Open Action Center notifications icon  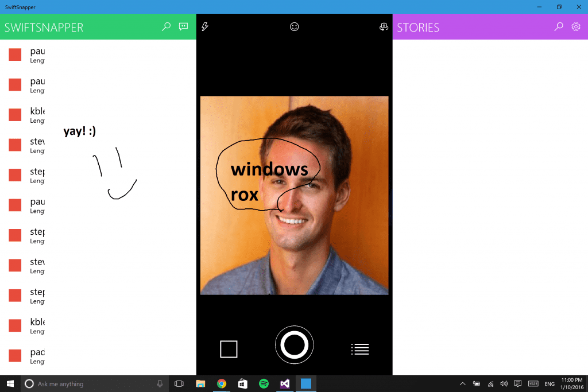[x=518, y=383]
